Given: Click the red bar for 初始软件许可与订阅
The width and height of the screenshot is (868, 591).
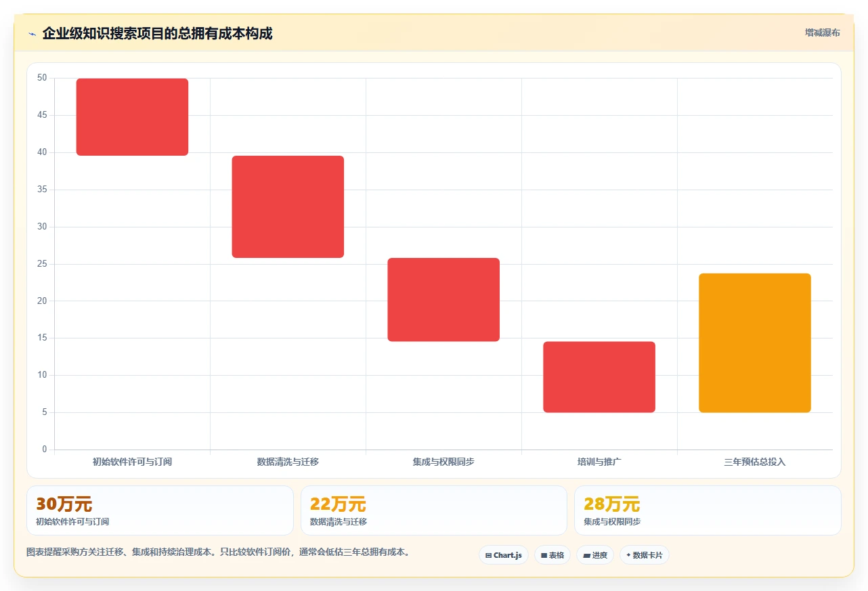Looking at the screenshot, I should (132, 117).
